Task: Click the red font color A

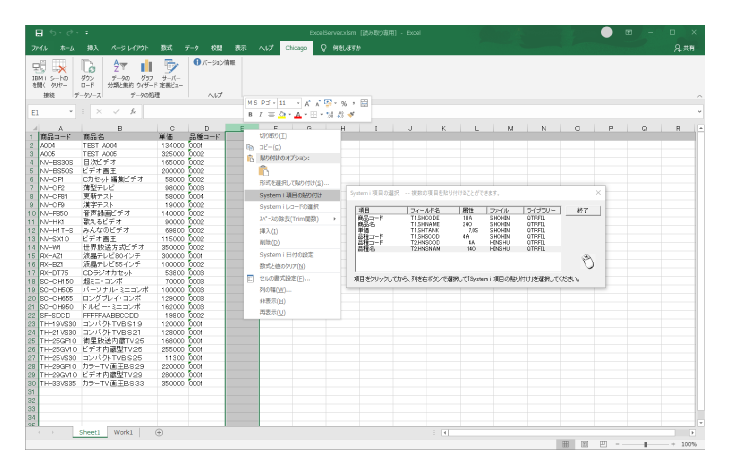Action: pyautogui.click(x=298, y=114)
